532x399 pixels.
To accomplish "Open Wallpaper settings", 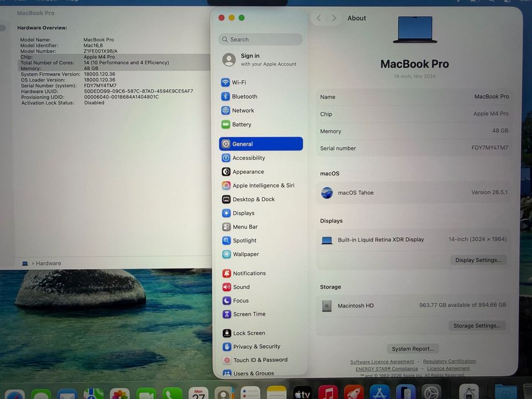I will tap(240, 254).
